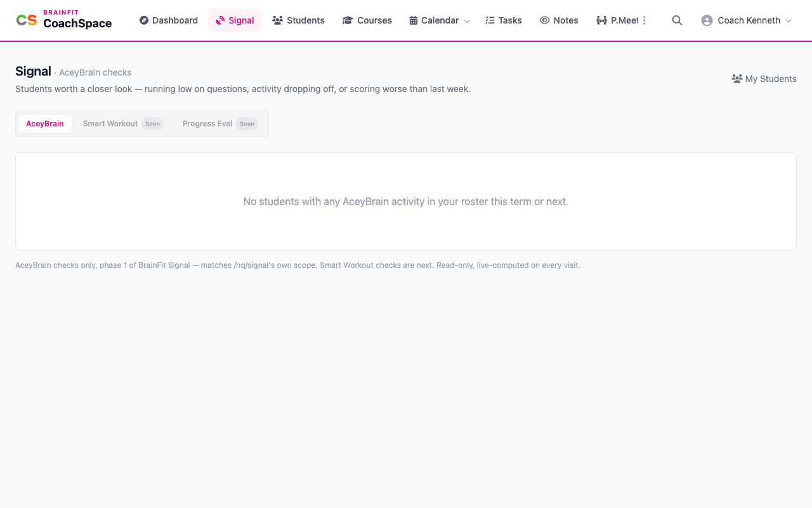812x508 pixels.
Task: Select the Progress Eval tab
Action: point(220,124)
